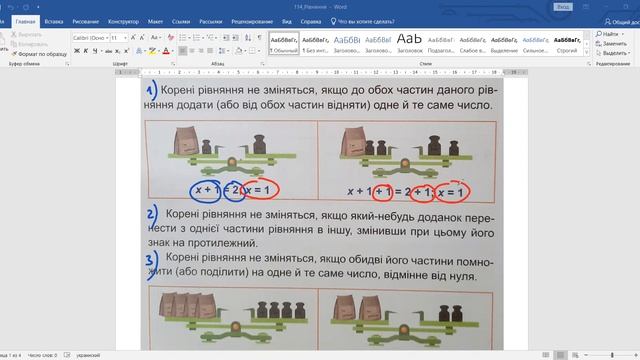Increase paragraph indent
Image resolution: width=640 pixels, height=360 pixels.
[x=236, y=38]
